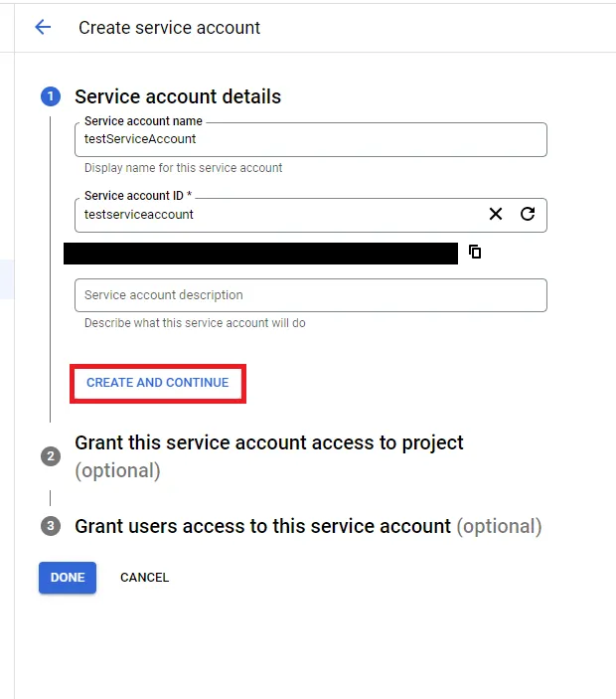Expand Grant users access to this service account
This screenshot has width=616, height=699.
pos(262,526)
